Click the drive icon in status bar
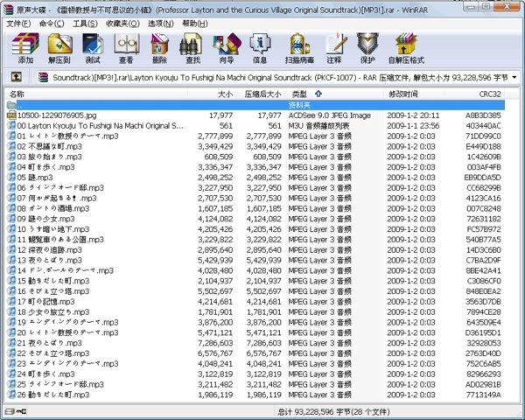The height and width of the screenshot is (420, 525). [x=10, y=411]
